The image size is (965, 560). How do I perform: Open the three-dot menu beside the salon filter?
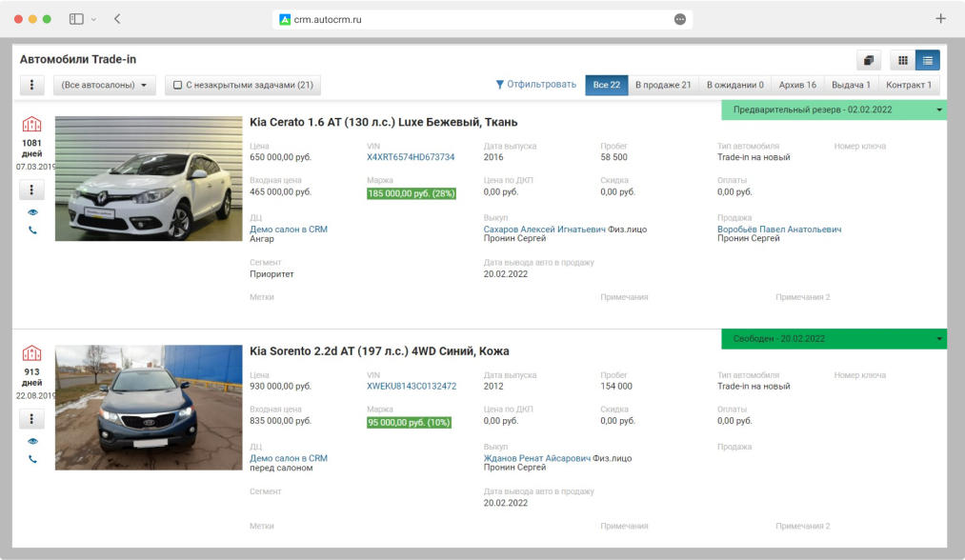point(31,85)
